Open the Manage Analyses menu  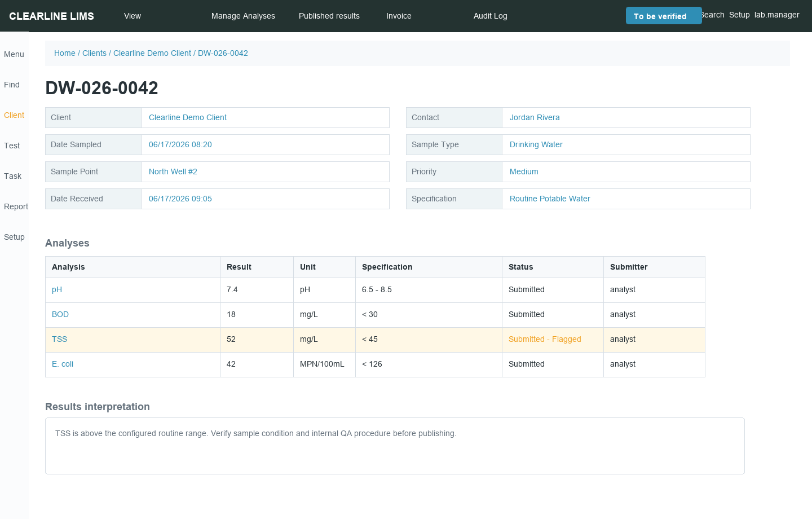click(x=243, y=16)
